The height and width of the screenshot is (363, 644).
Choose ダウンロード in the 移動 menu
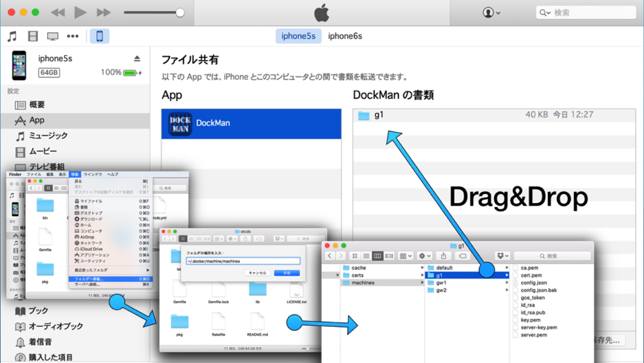pyautogui.click(x=111, y=219)
